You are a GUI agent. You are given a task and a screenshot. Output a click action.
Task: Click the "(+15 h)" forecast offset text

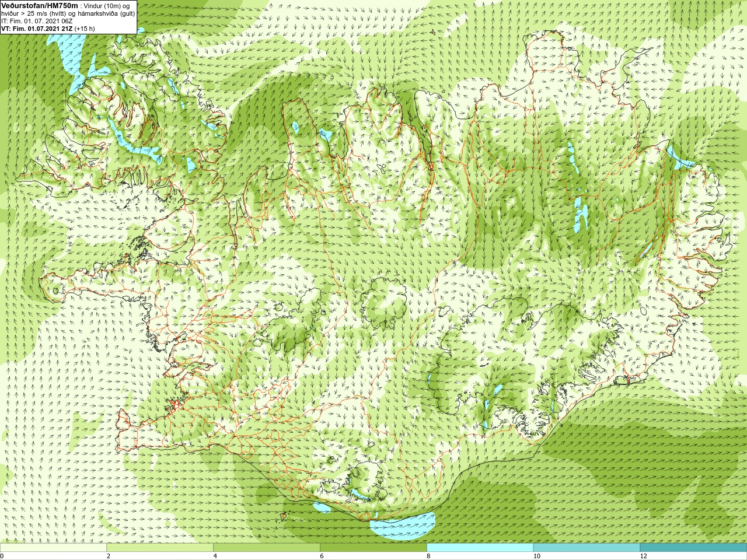85,29
